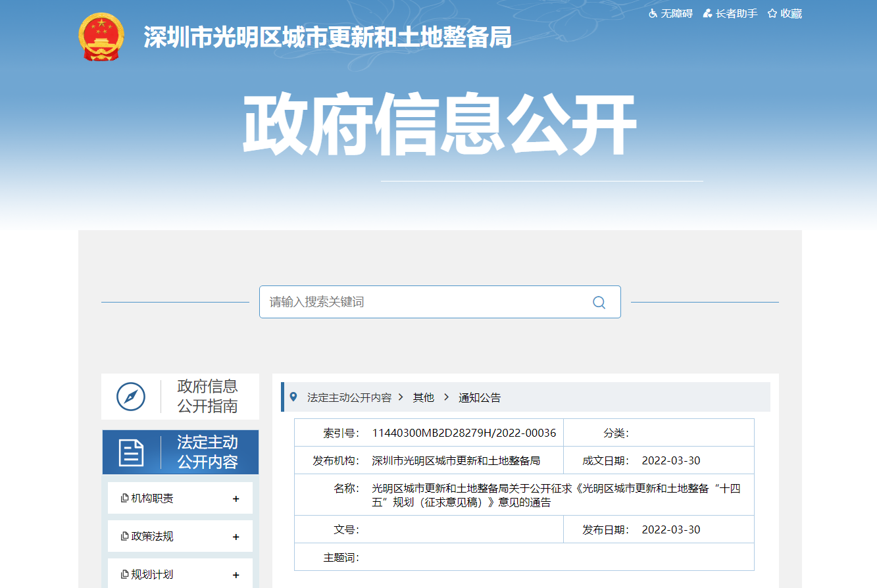Click 长者助手 link in header

pyautogui.click(x=736, y=14)
